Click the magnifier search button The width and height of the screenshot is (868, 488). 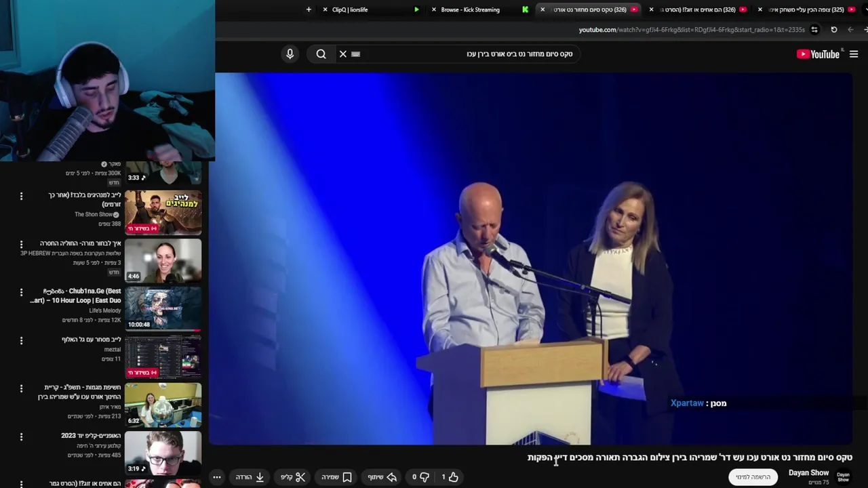pos(321,54)
